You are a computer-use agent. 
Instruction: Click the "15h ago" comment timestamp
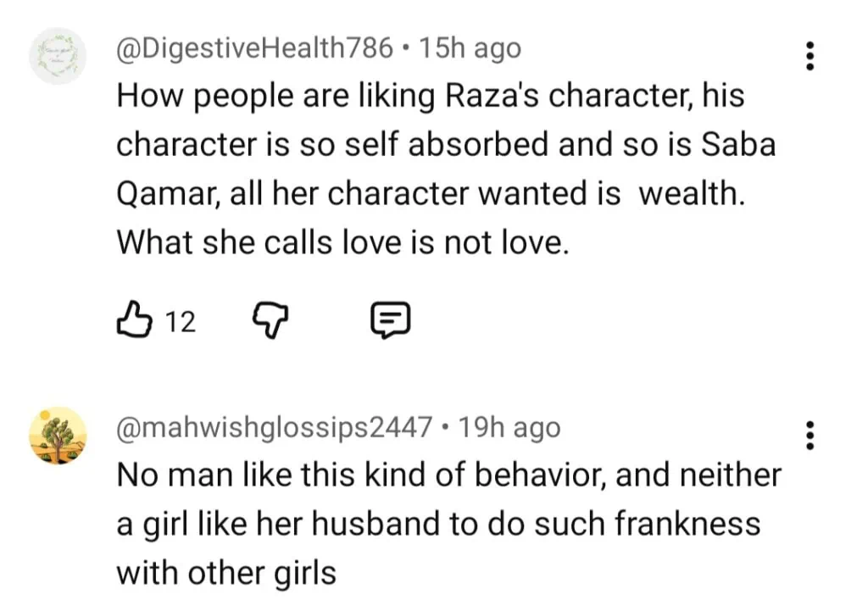coord(470,48)
